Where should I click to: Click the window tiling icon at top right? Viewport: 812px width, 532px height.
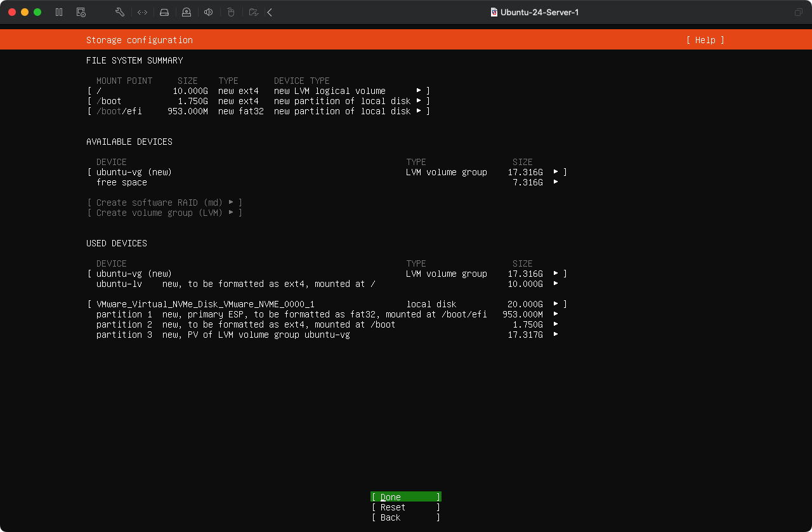point(798,12)
